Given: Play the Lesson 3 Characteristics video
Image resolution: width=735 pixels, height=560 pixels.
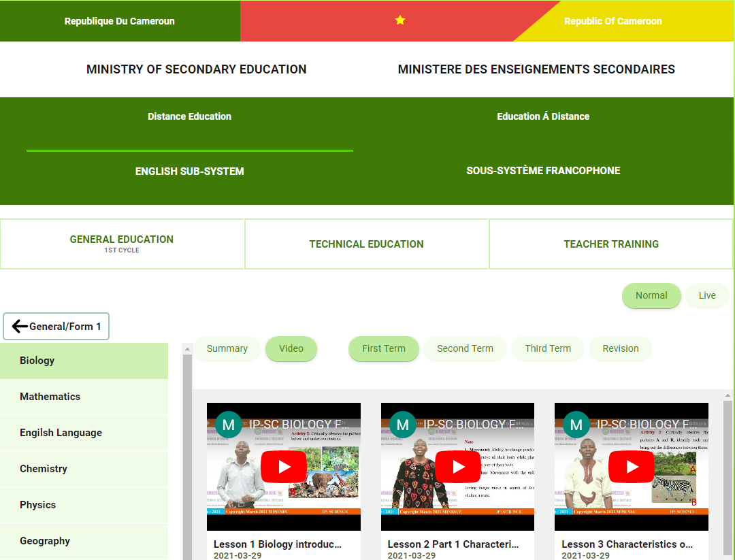Looking at the screenshot, I should tap(631, 467).
